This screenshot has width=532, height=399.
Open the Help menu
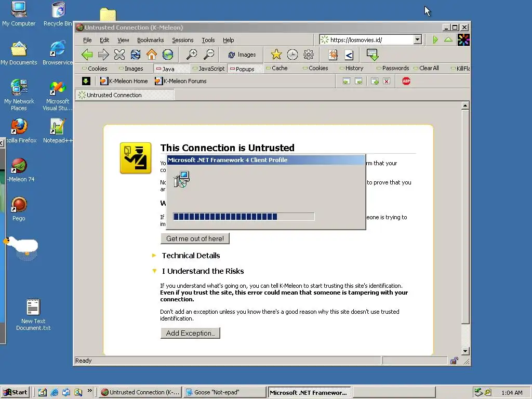coord(229,40)
